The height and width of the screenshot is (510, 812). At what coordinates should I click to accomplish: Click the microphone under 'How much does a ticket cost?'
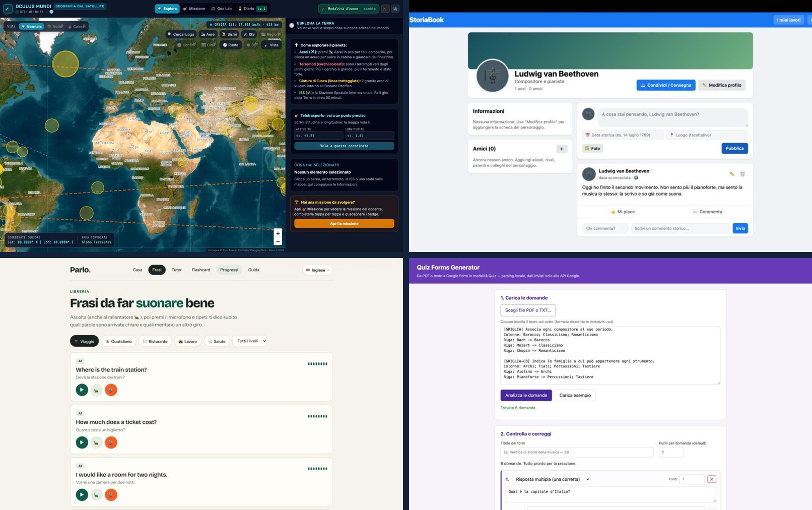click(111, 442)
